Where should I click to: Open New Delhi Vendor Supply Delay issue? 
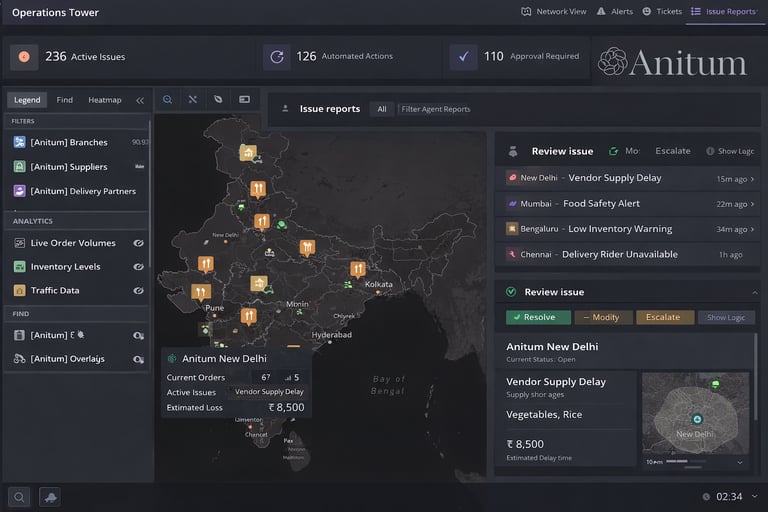[x=627, y=178]
